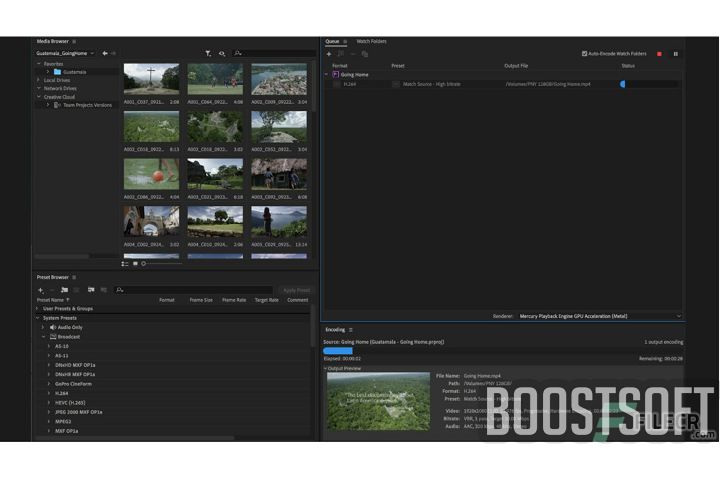The height and width of the screenshot is (480, 720).
Task: Switch Media Browser to list view
Action: (124, 264)
